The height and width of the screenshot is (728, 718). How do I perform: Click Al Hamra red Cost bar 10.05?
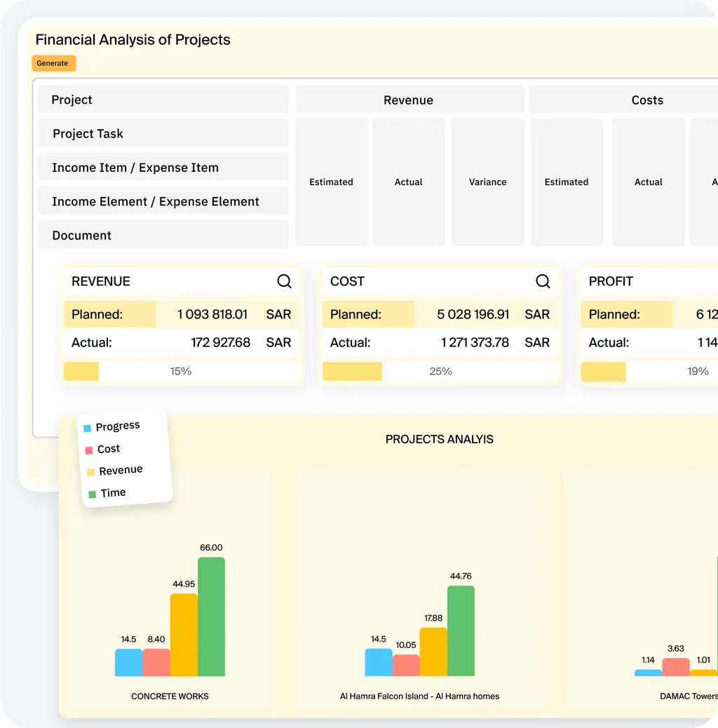(x=406, y=666)
